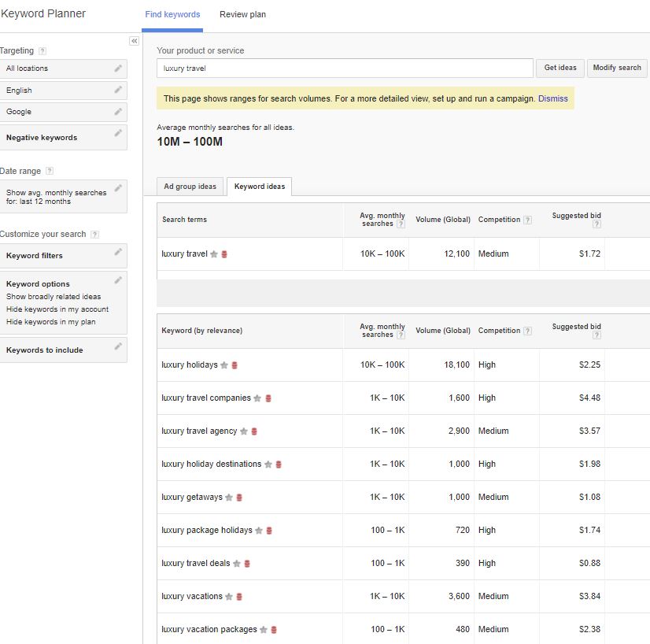The height and width of the screenshot is (644, 650).
Task: Click the luxury holidays keyword text
Action: (190, 365)
